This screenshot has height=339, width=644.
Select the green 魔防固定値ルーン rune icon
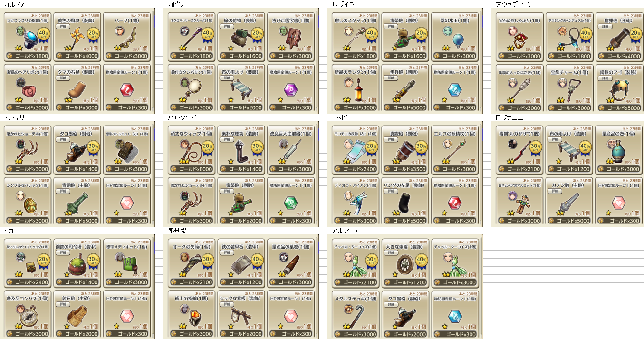tap(291, 202)
